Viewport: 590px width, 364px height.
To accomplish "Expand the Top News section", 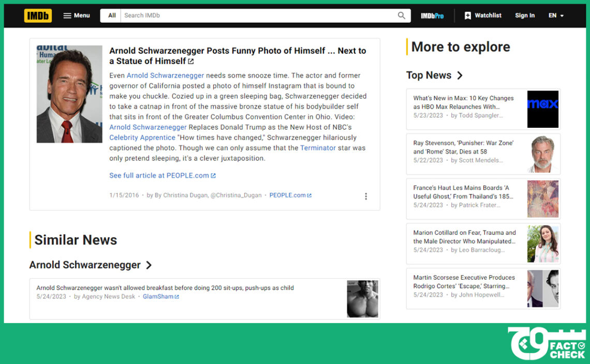I will tap(434, 75).
